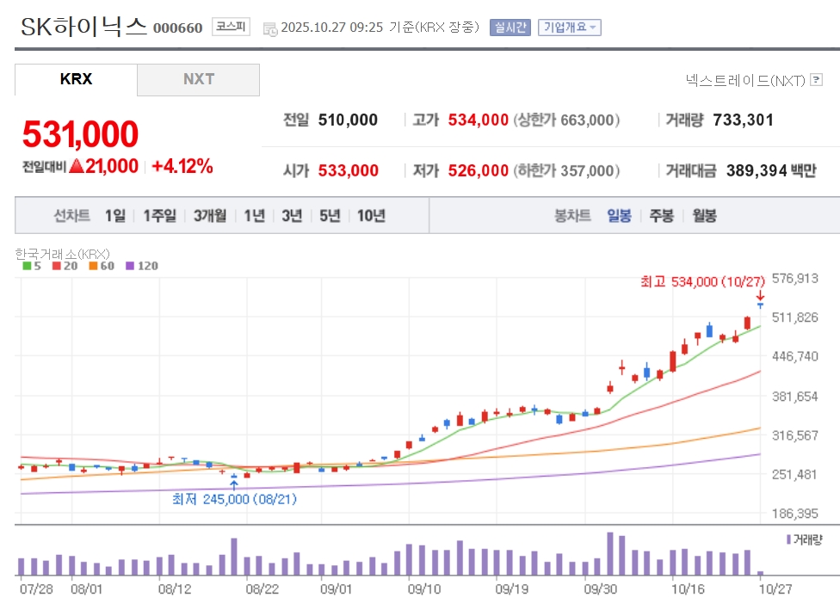Select the 월봉 monthly candle chart option
This screenshot has width=840, height=616.
click(x=704, y=215)
